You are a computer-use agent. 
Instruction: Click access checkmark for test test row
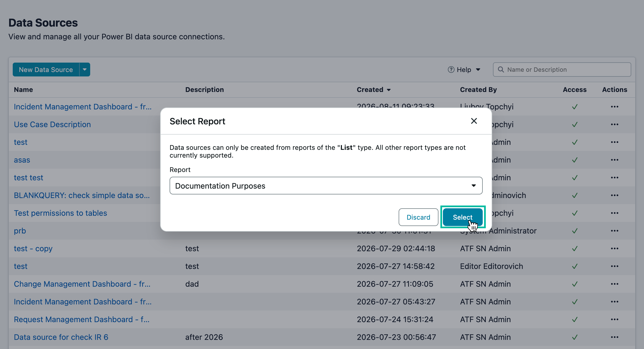(x=575, y=178)
